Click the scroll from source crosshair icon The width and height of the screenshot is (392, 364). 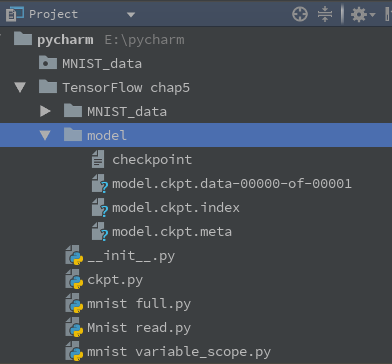point(300,14)
